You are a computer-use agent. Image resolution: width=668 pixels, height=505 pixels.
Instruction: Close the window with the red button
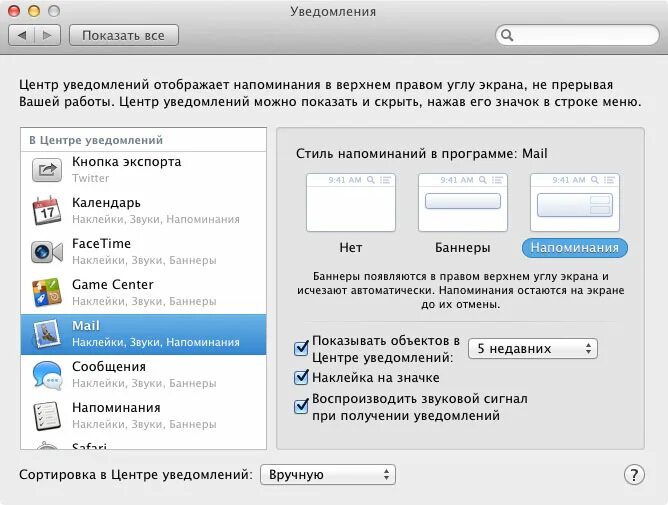click(x=14, y=11)
